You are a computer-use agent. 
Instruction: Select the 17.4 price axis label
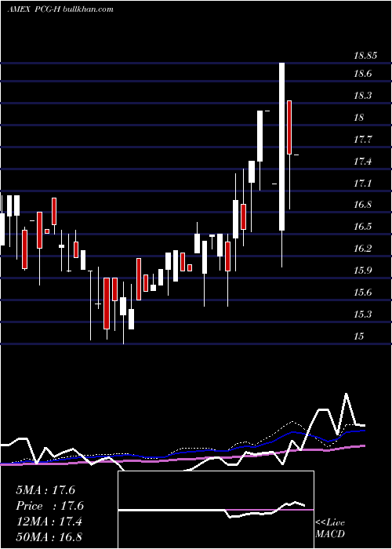click(x=362, y=161)
